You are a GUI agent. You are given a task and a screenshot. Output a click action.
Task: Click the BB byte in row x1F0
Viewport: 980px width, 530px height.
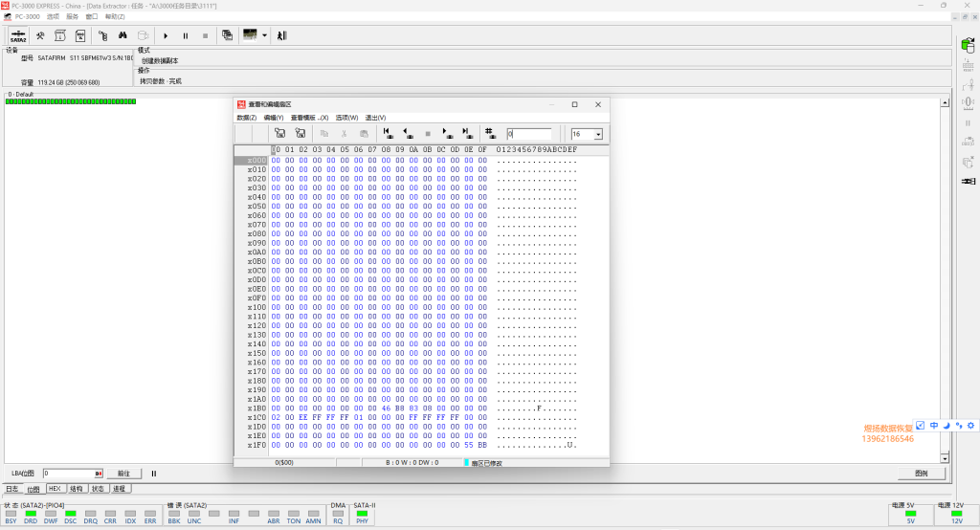[x=482, y=446]
